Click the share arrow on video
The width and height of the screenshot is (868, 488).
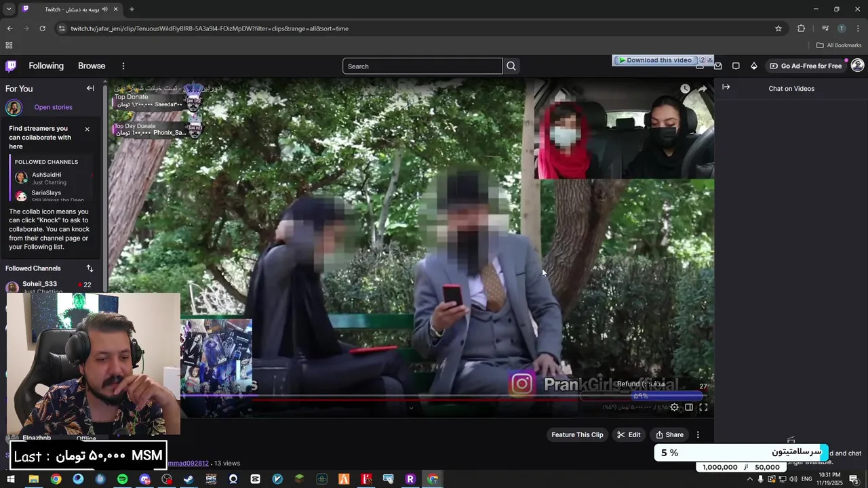coord(703,89)
